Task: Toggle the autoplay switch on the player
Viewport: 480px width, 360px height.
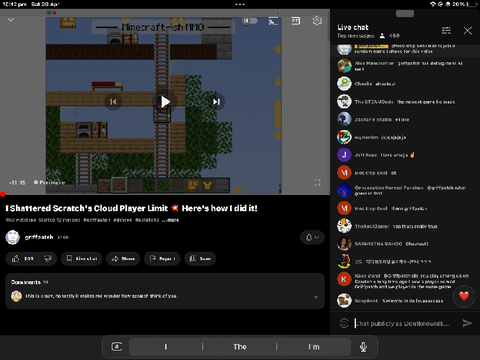Action: pos(250,21)
